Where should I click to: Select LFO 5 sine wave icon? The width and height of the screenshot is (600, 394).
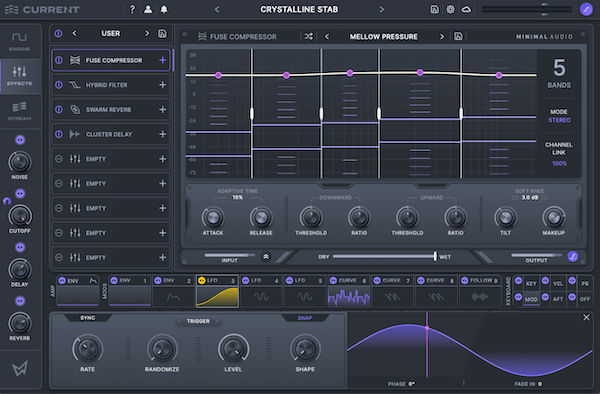(x=305, y=296)
